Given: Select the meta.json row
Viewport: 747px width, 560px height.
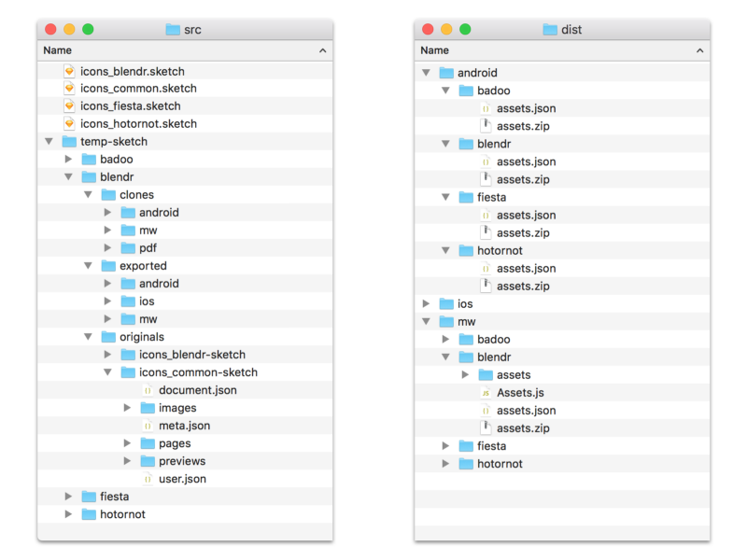Looking at the screenshot, I should click(185, 426).
